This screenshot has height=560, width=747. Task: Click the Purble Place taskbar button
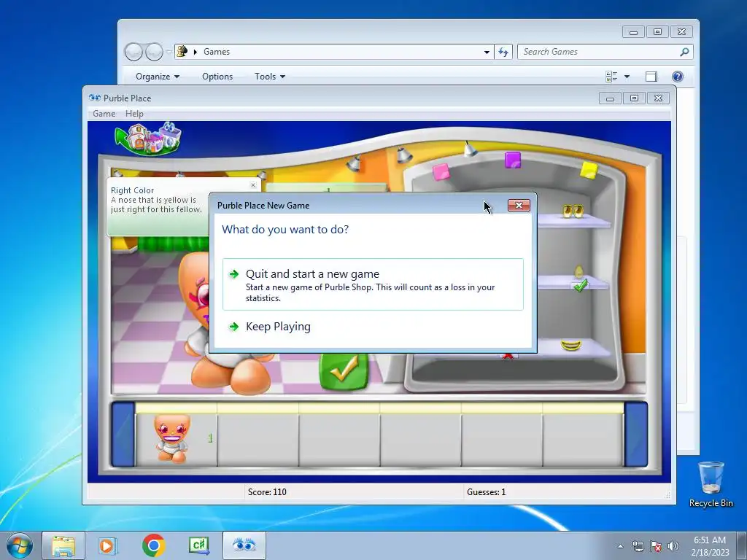[x=244, y=545]
